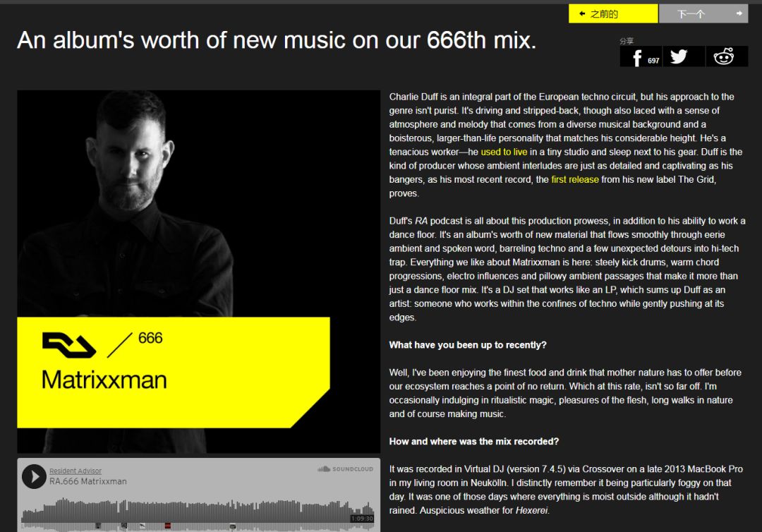Viewport: 762px width, 532px height.
Task: Open the SoundCloud logo link
Action: click(346, 468)
